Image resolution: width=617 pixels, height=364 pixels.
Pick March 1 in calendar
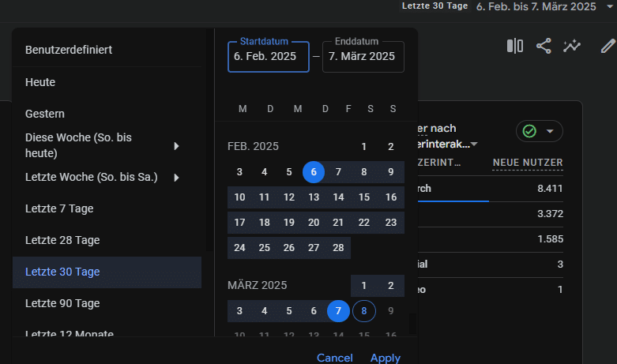click(364, 285)
